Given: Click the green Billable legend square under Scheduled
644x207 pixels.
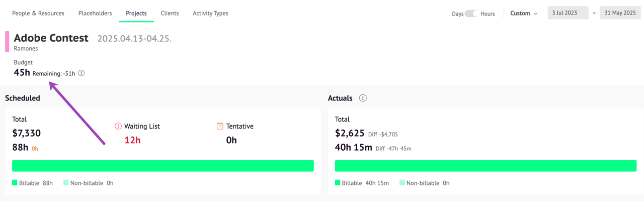Looking at the screenshot, I should pos(15,183).
